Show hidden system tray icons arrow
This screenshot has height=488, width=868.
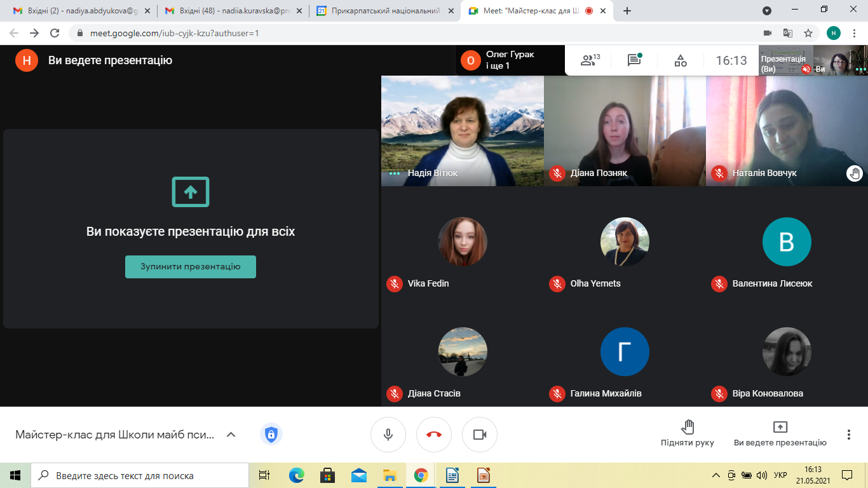pyautogui.click(x=716, y=475)
